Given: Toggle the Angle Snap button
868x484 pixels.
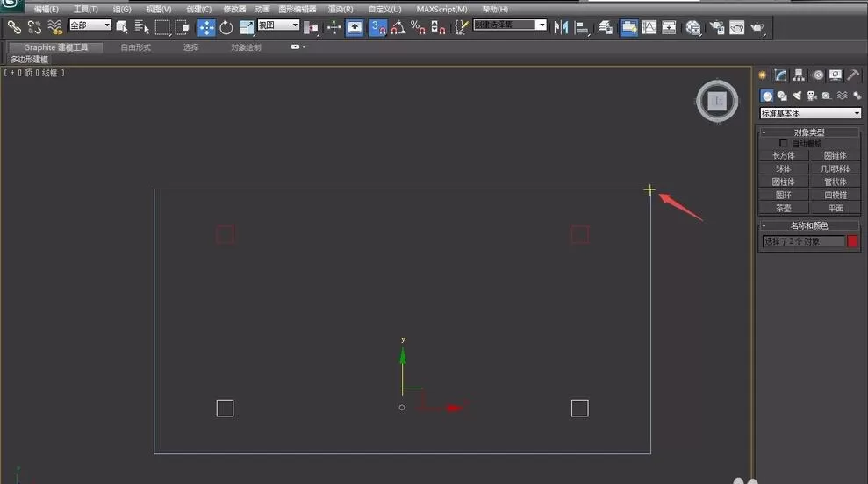Looking at the screenshot, I should (x=398, y=27).
